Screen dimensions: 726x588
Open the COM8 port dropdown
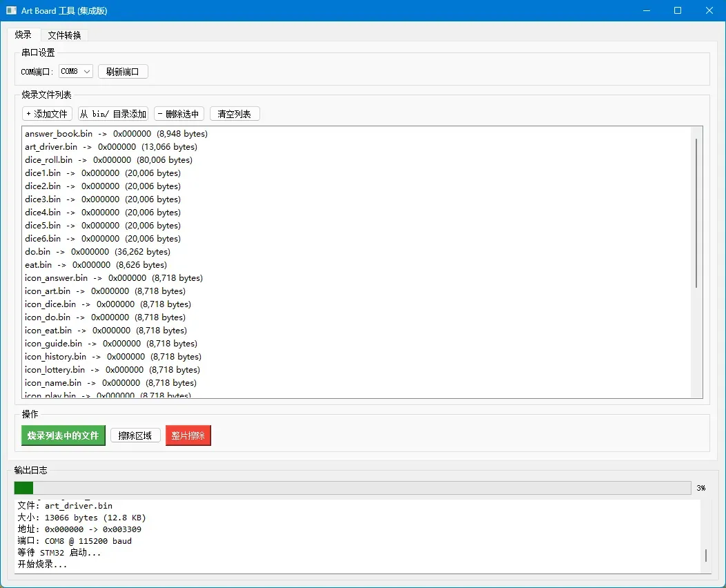tap(76, 71)
